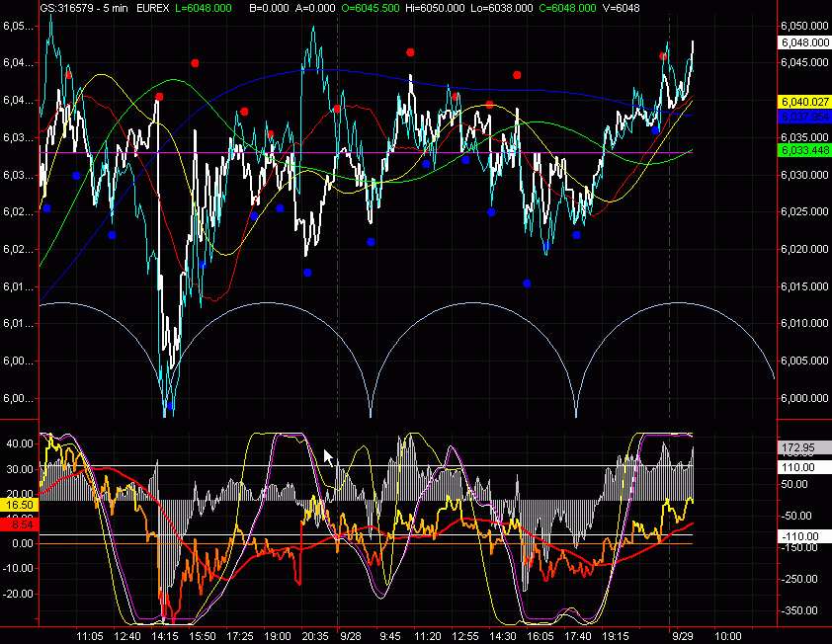Click the 12:55 time axis label
832x644 pixels.
[x=465, y=636]
